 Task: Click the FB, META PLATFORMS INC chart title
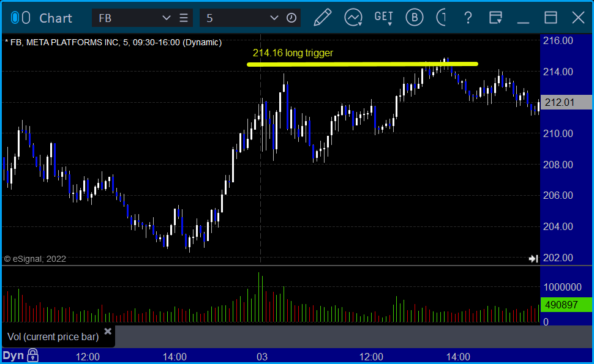click(x=114, y=42)
